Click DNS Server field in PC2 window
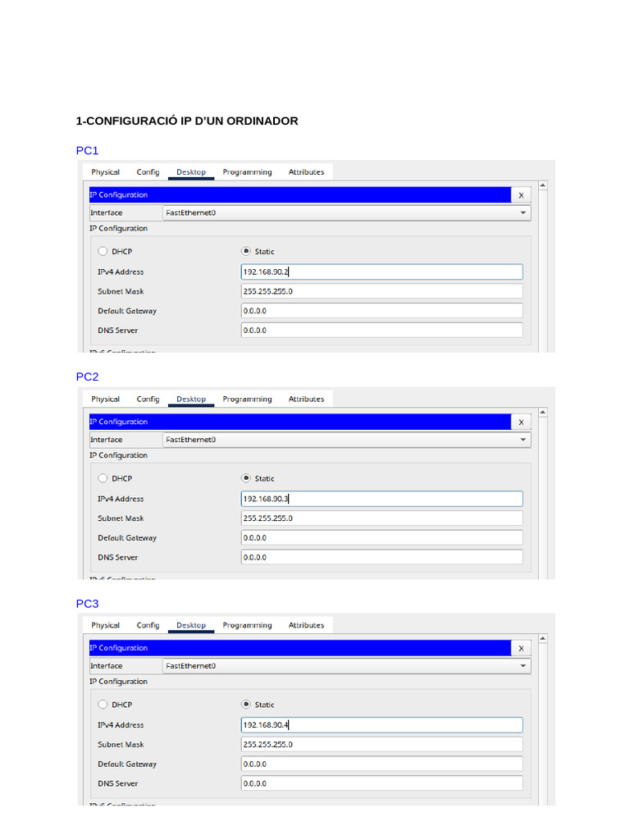The image size is (630, 840). pyautogui.click(x=382, y=558)
